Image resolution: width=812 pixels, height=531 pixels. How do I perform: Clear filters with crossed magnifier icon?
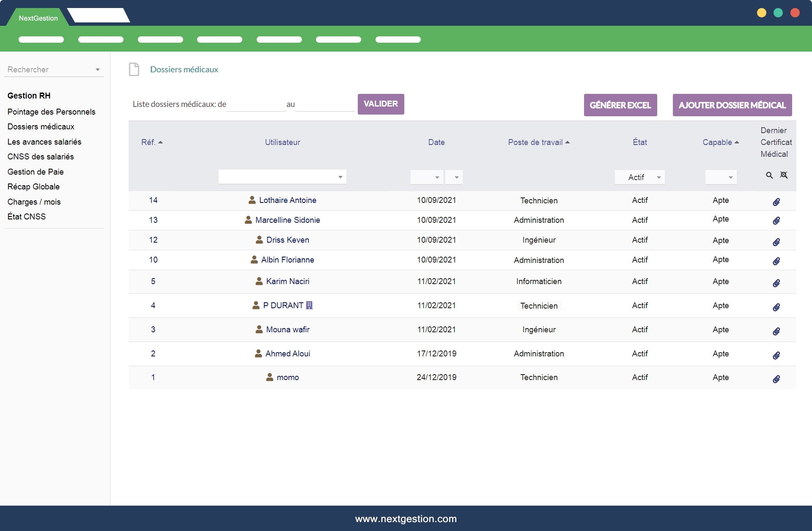[x=784, y=175]
